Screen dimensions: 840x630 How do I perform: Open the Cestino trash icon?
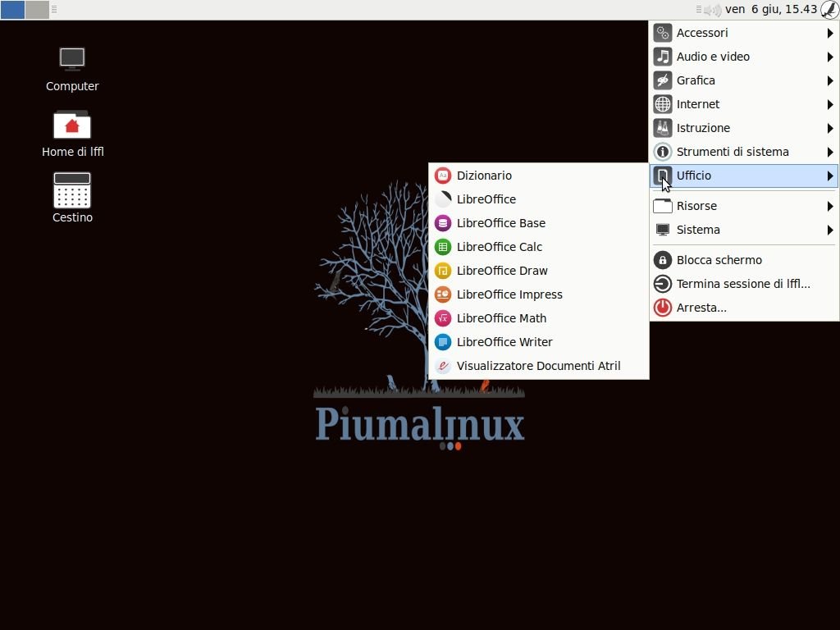point(72,191)
